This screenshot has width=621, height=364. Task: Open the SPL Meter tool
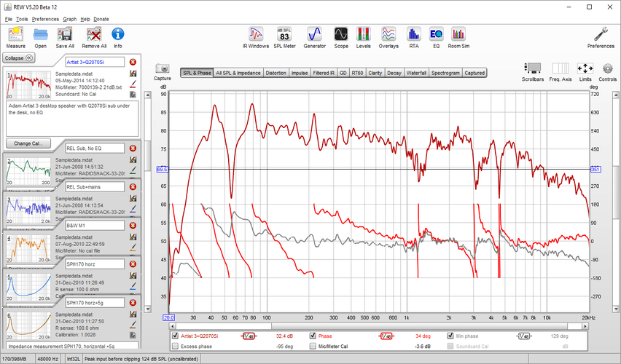click(x=284, y=36)
